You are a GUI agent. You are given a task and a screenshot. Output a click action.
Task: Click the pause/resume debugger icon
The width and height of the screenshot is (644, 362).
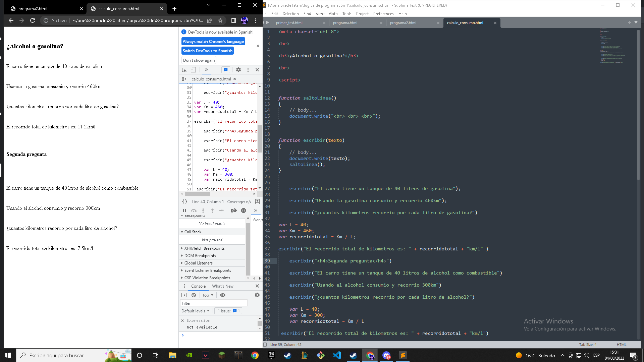coord(183,210)
